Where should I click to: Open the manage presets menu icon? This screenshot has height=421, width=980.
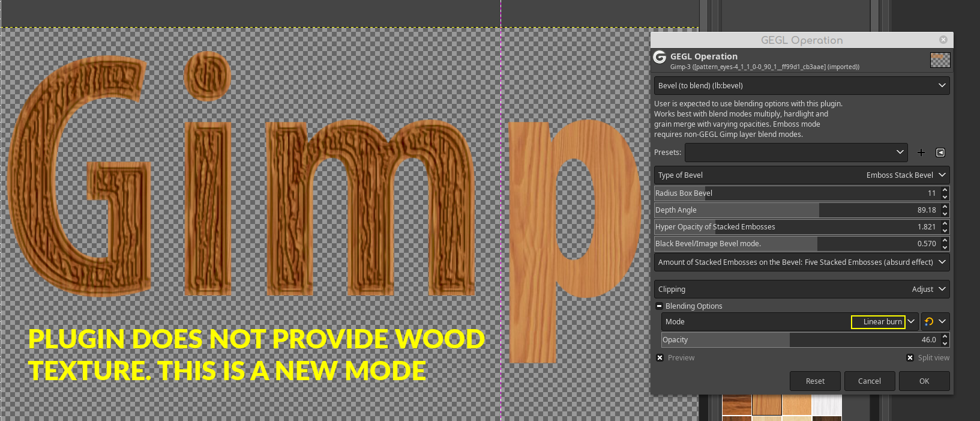(x=940, y=153)
